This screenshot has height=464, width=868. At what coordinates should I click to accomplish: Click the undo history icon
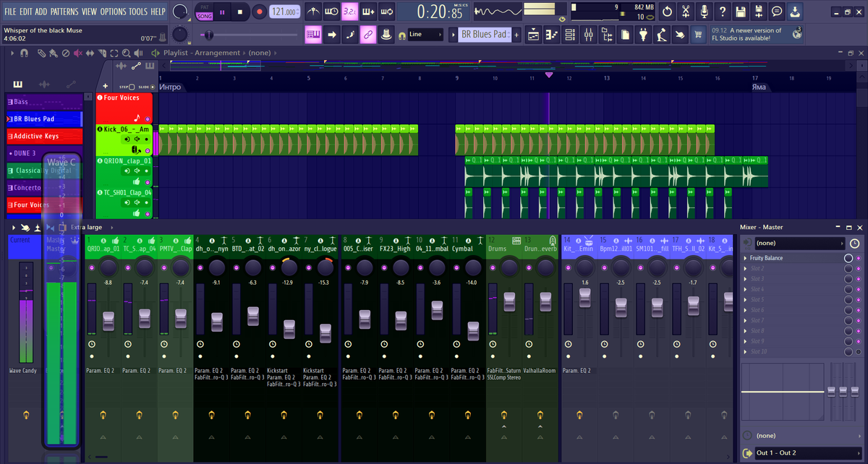666,12
